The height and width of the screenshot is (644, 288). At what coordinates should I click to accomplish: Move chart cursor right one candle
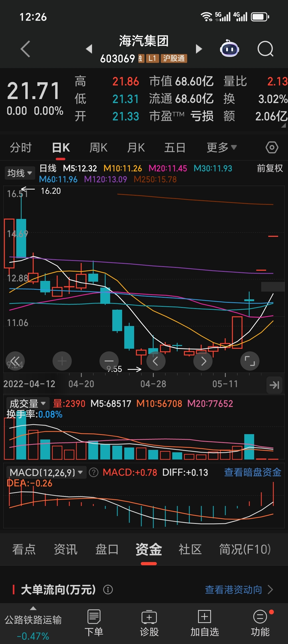coord(203,361)
